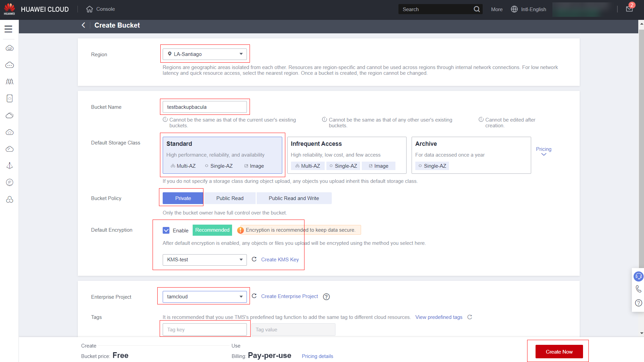Select Multi-AZ under Infrequent Access

pyautogui.click(x=308, y=166)
